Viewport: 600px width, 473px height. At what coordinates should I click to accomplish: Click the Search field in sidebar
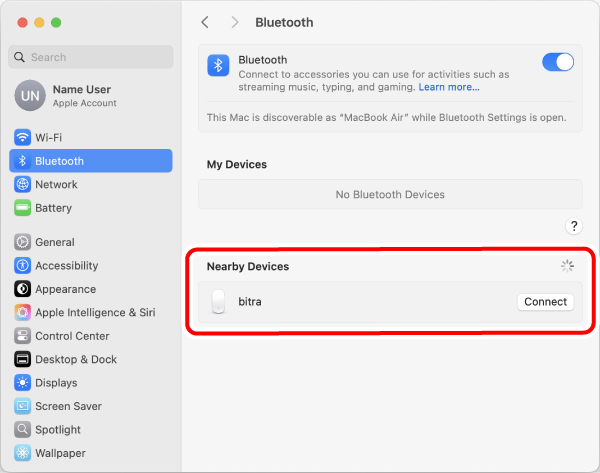click(x=90, y=57)
